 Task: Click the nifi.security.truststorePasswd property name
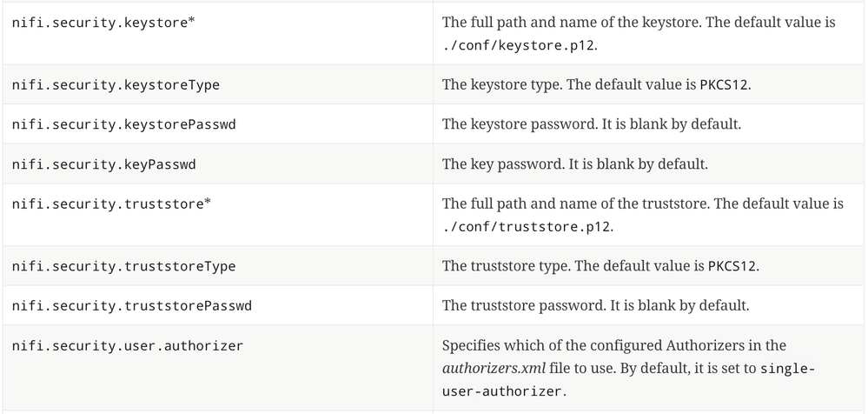coord(130,306)
